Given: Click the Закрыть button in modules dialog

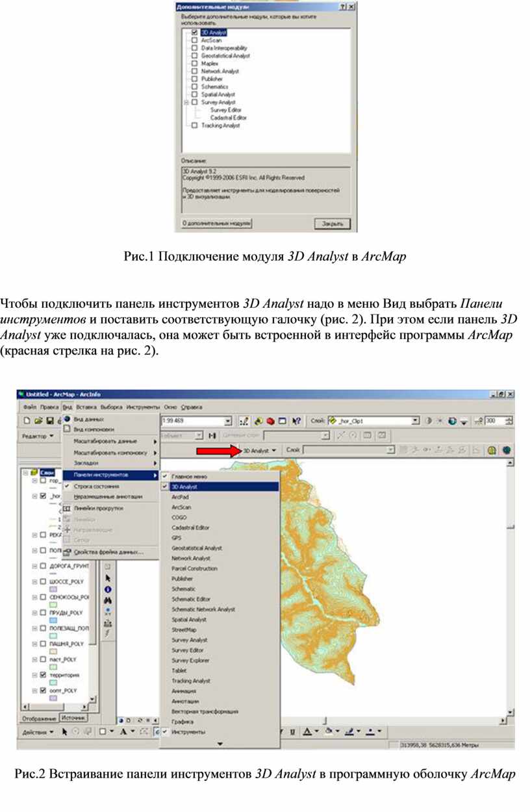Looking at the screenshot, I should click(333, 223).
